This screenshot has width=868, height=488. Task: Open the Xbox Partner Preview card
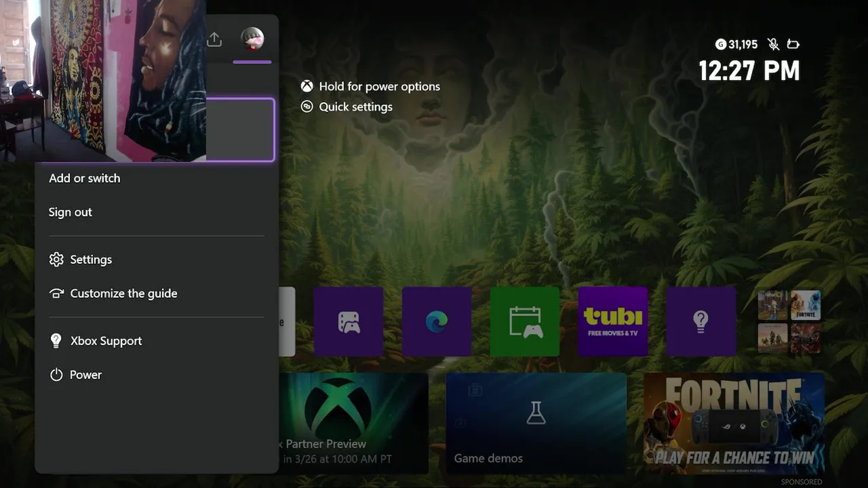point(353,422)
